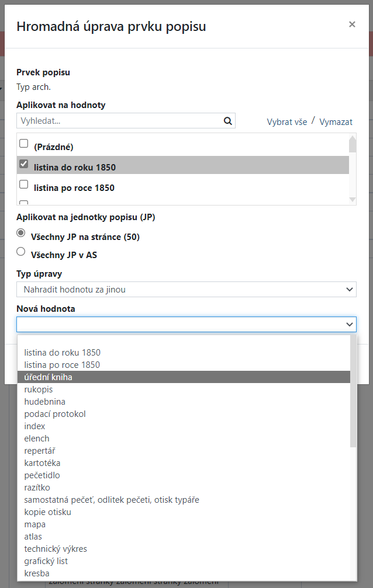Choose Všechny JP v AS option
The width and height of the screenshot is (373, 588).
[21, 252]
